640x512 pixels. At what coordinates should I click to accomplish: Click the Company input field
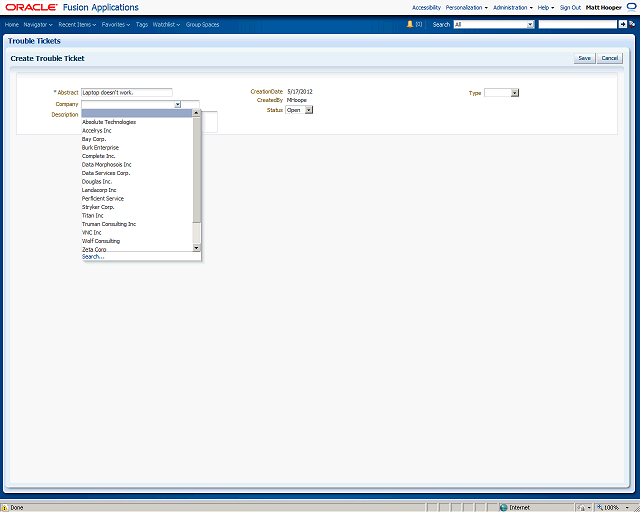pyautogui.click(x=128, y=105)
